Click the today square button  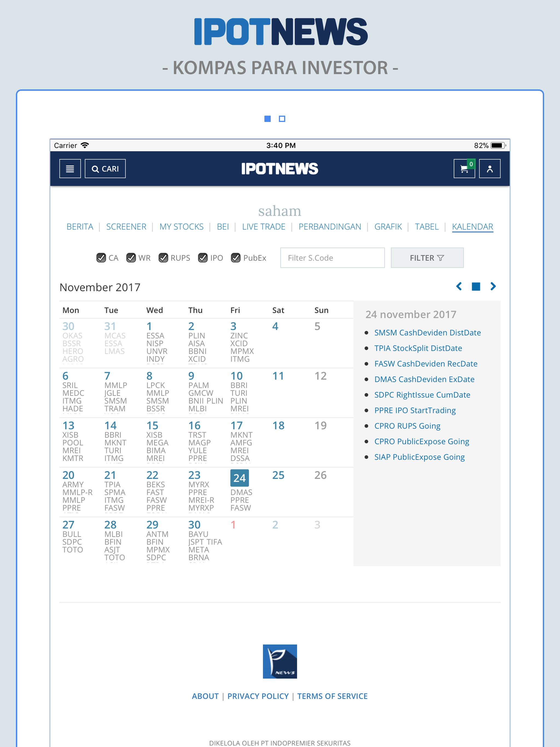click(x=476, y=286)
